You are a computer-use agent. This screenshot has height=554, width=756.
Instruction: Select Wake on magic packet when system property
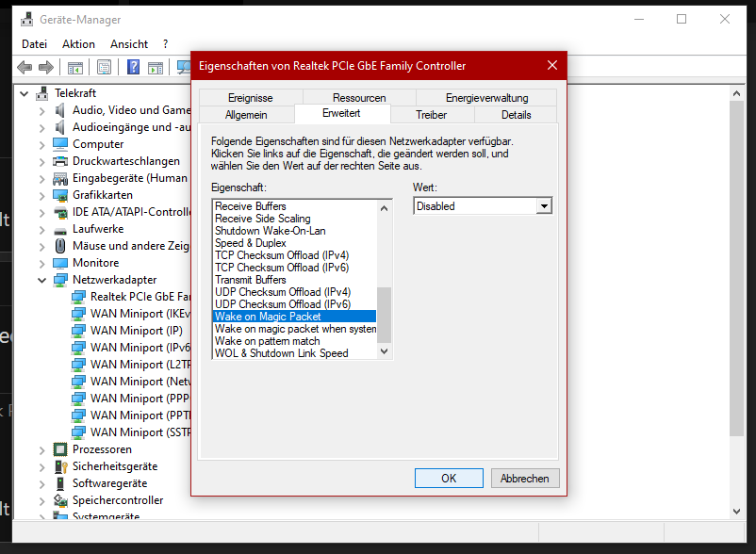point(295,329)
